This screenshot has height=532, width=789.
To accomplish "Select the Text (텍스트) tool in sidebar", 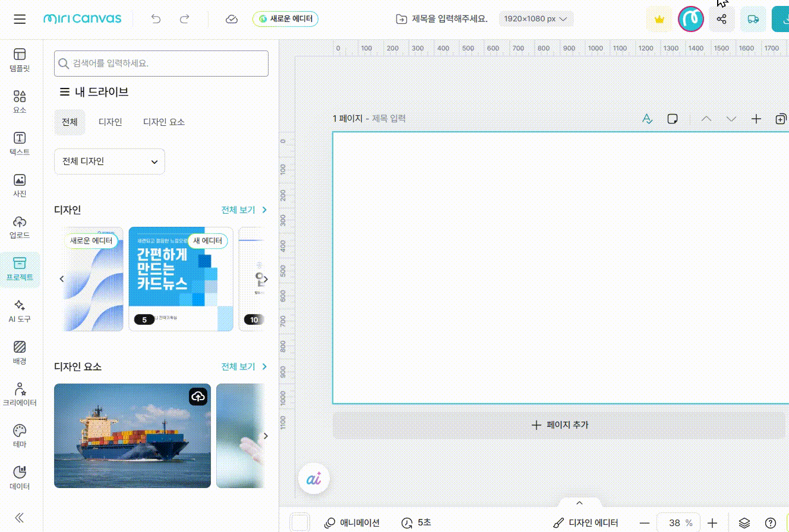I will (20, 144).
